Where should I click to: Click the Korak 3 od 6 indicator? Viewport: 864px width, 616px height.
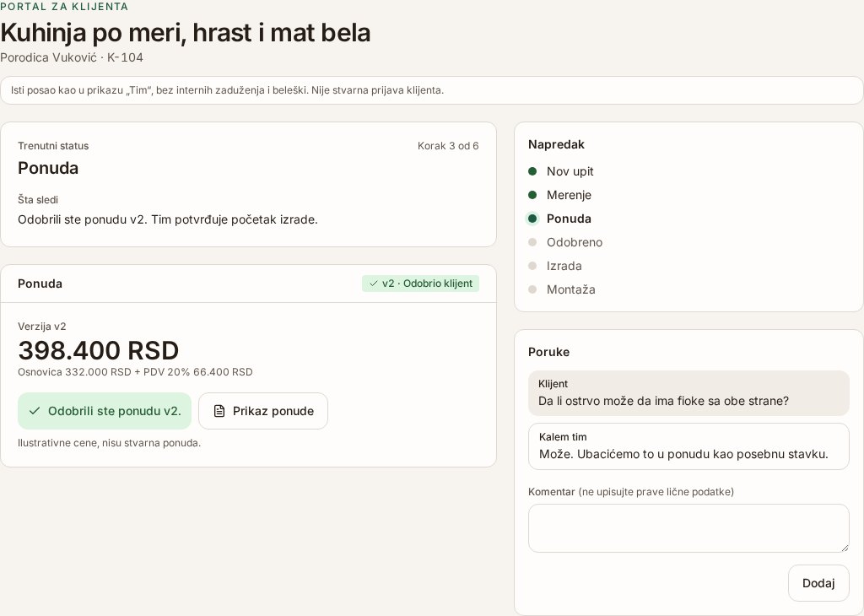tap(448, 146)
